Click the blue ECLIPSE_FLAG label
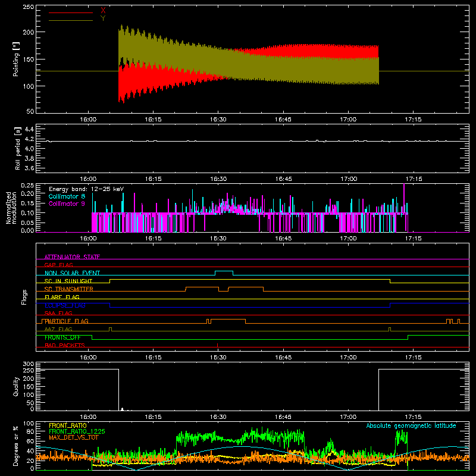This screenshot has height=476, width=476. tap(65, 305)
